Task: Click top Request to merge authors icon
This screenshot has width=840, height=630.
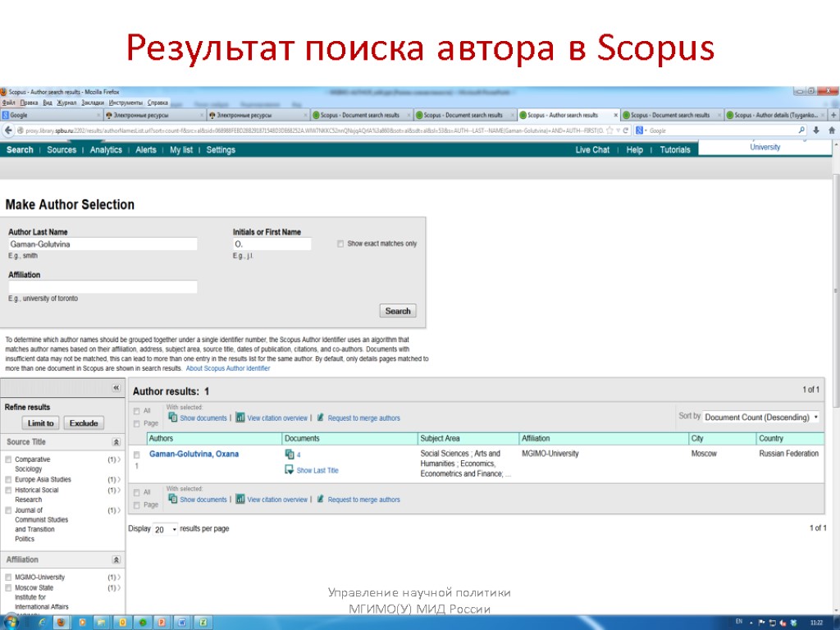Action: pyautogui.click(x=321, y=418)
